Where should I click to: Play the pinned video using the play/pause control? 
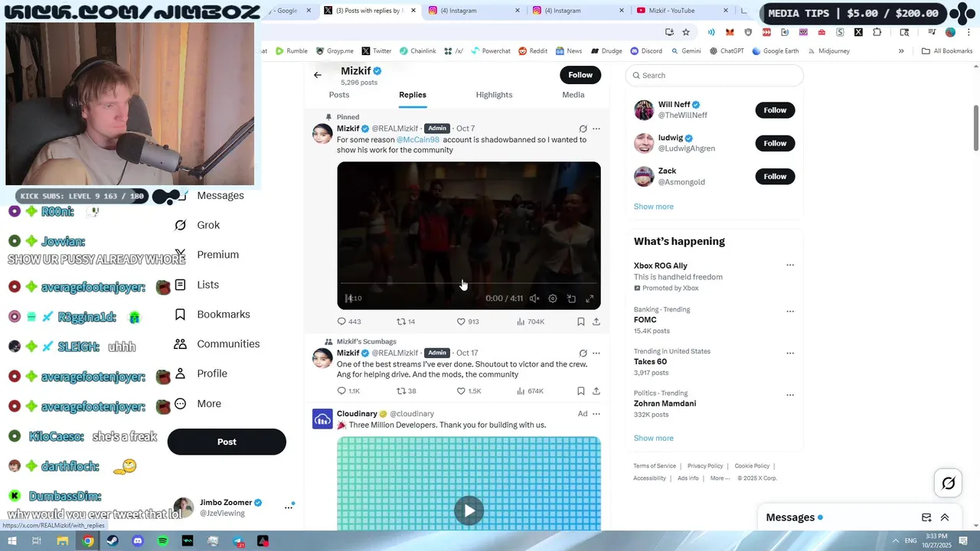[x=348, y=298]
